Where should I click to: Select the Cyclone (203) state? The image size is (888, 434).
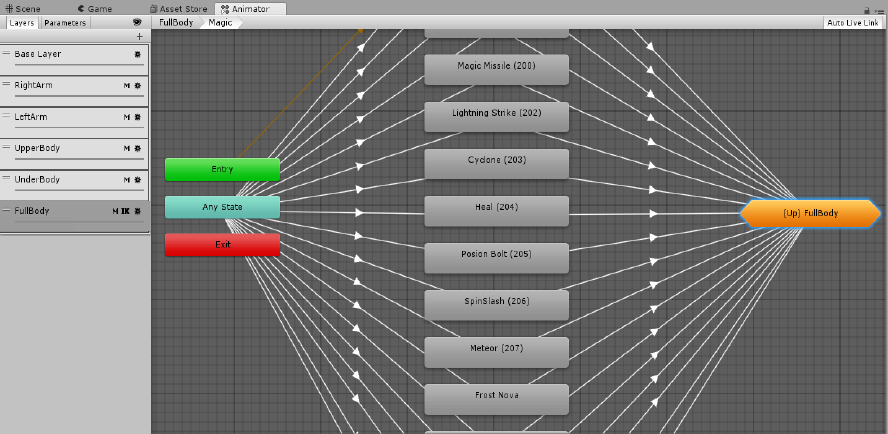pyautogui.click(x=497, y=164)
